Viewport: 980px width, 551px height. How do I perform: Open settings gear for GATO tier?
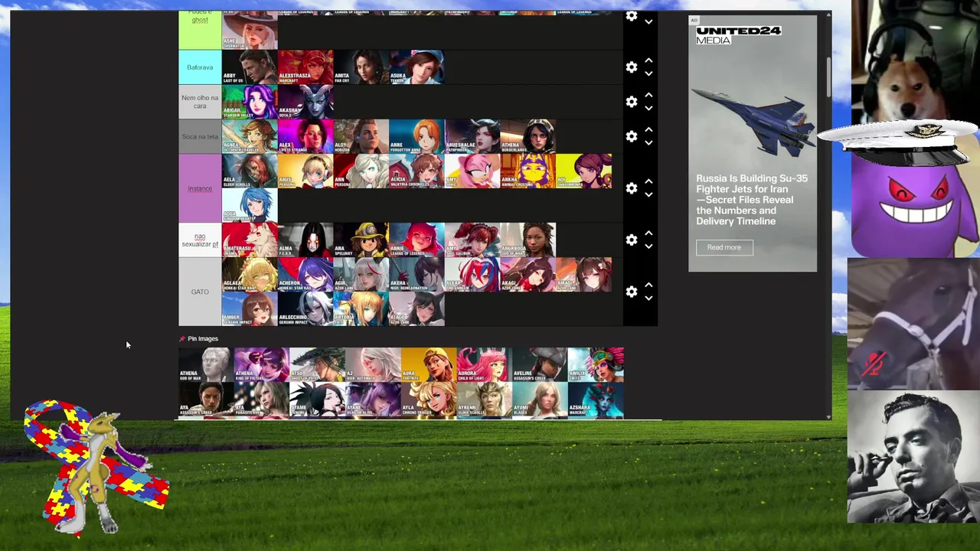632,292
